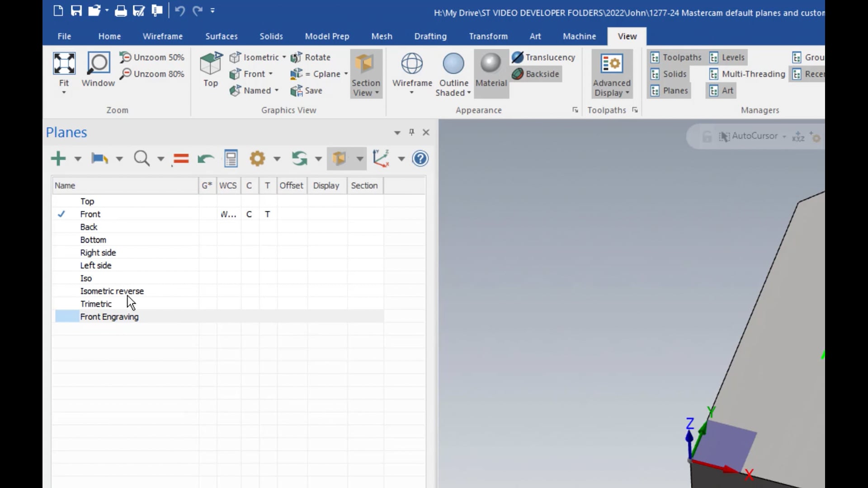Click the Add new plane icon
Viewport: 868px width, 488px height.
click(x=57, y=158)
